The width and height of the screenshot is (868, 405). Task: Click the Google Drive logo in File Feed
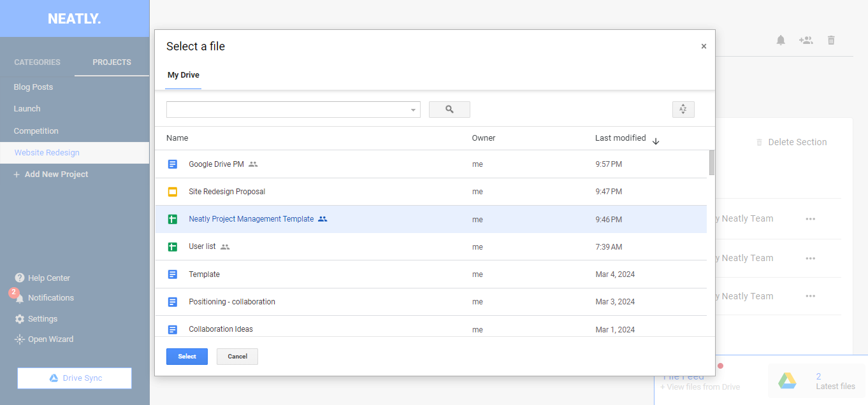(787, 381)
